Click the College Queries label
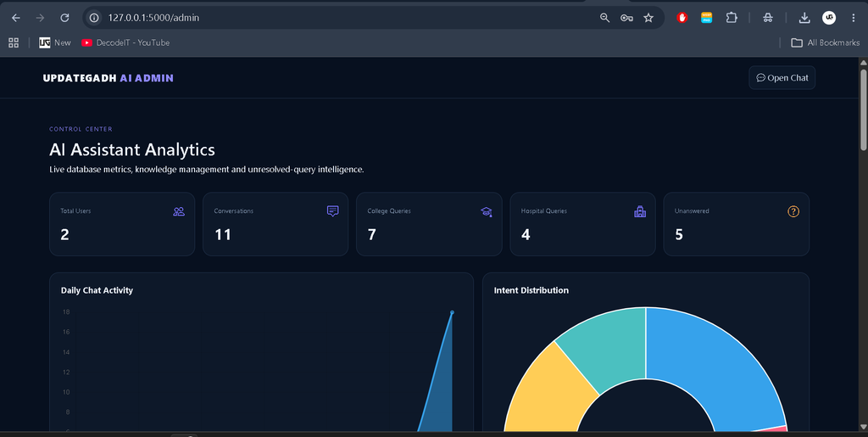 click(x=389, y=211)
